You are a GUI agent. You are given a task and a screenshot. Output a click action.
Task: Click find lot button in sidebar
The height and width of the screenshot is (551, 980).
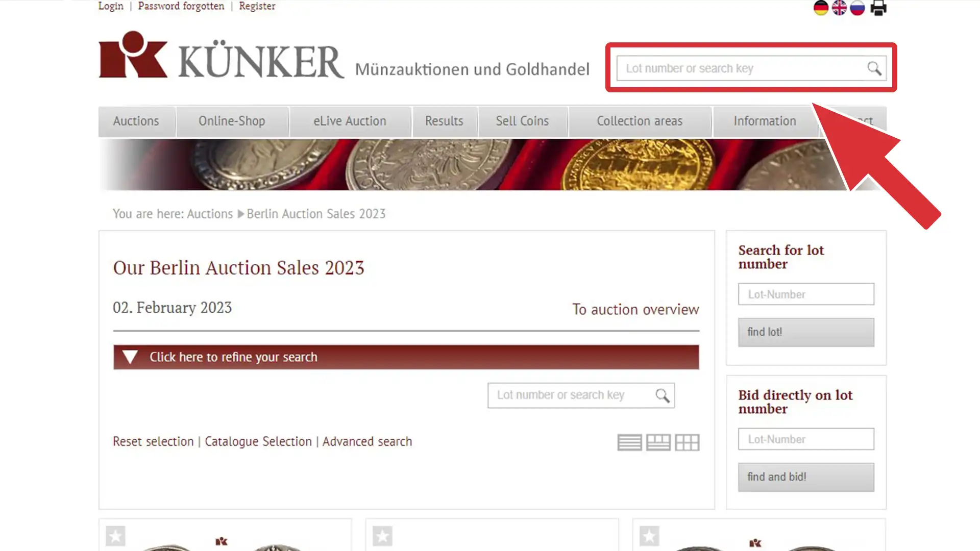(806, 331)
